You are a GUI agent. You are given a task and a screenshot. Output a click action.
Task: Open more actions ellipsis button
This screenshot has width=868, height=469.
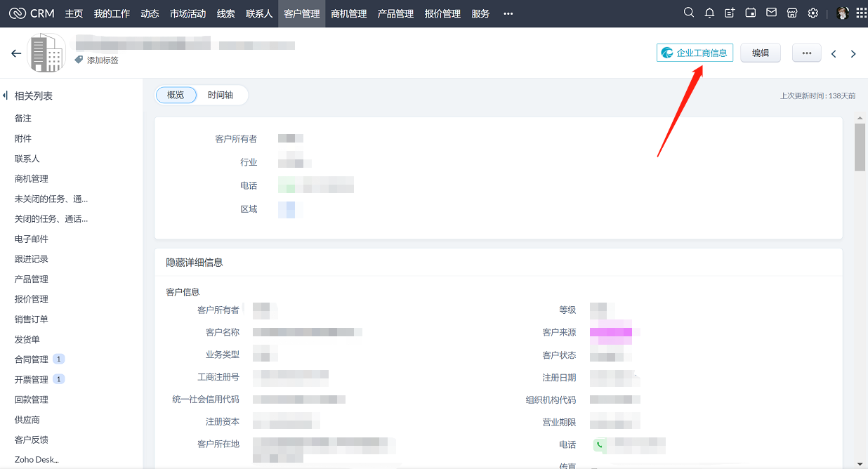click(807, 53)
